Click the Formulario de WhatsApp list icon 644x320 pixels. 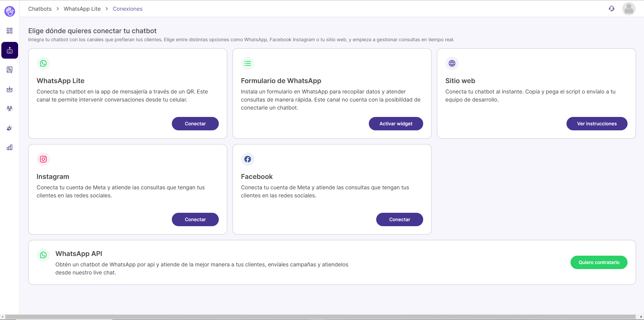[248, 63]
